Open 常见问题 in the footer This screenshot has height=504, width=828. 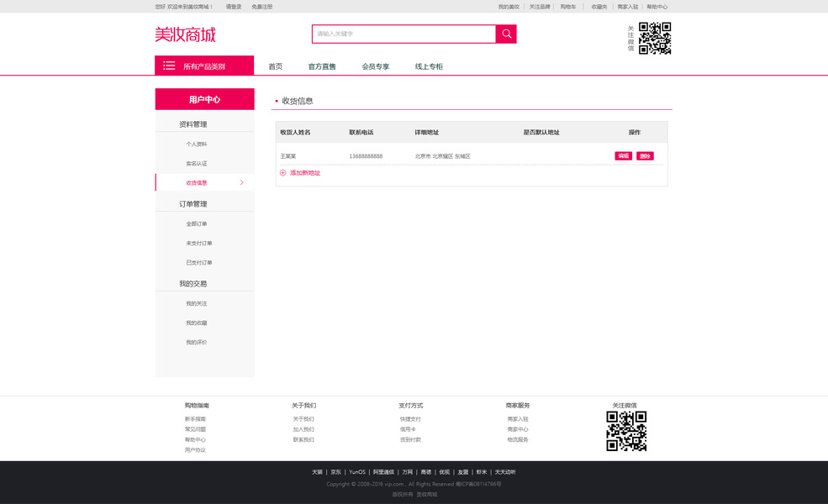(195, 429)
